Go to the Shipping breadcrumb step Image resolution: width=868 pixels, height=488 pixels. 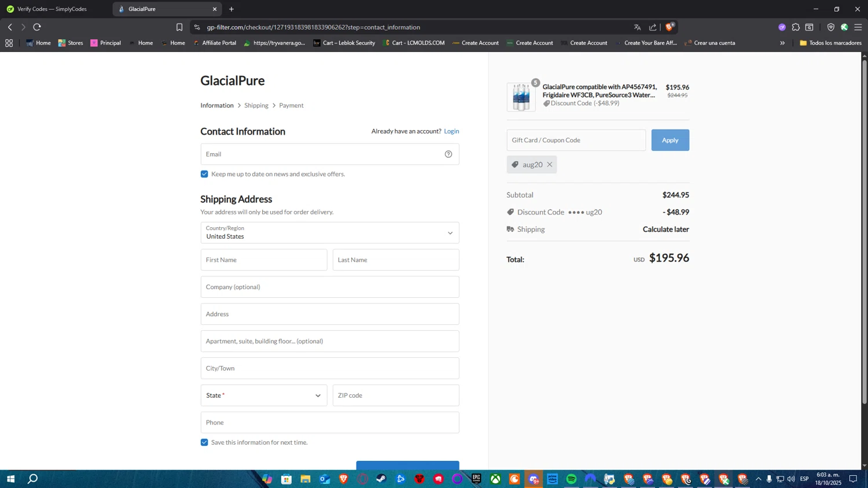(x=256, y=105)
